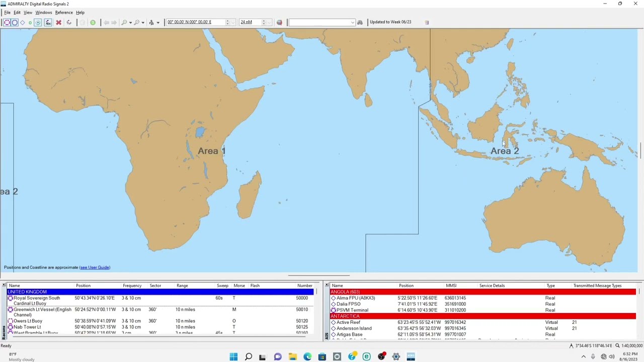The width and height of the screenshot is (644, 362).
Task: Click the 24 nM range field
Action: (250, 22)
